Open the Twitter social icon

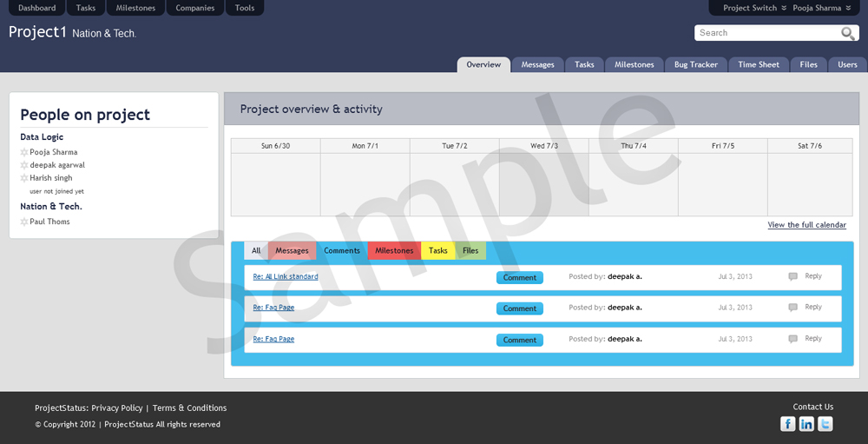(x=825, y=424)
